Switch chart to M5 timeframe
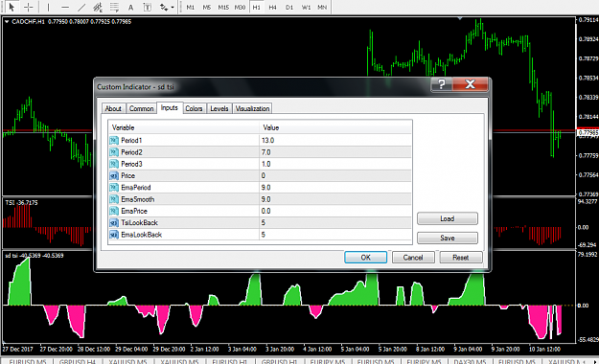Image resolution: width=599 pixels, height=364 pixels. [x=207, y=7]
